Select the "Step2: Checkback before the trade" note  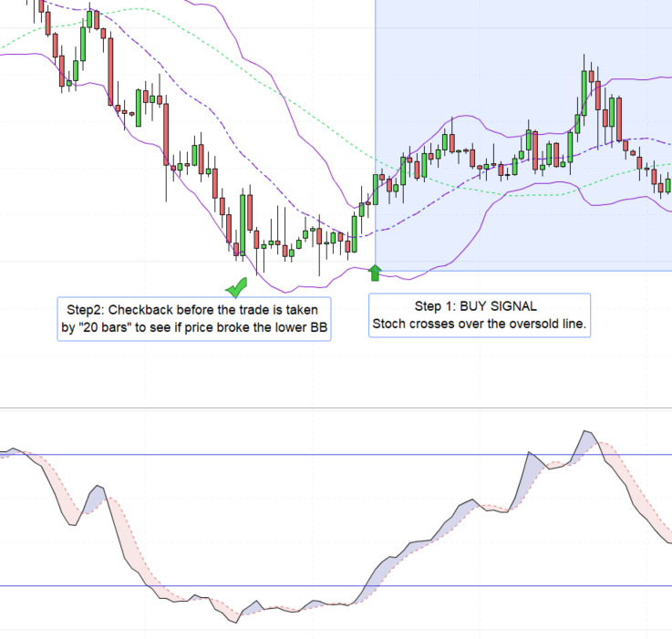click(x=194, y=319)
